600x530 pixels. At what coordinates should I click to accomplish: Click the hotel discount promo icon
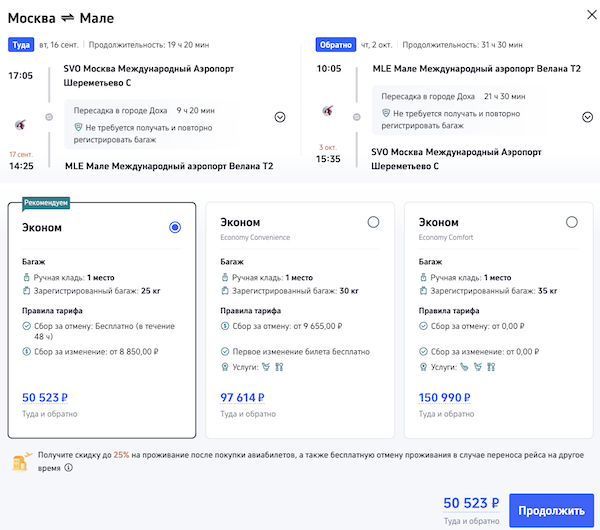pyautogui.click(x=19, y=461)
